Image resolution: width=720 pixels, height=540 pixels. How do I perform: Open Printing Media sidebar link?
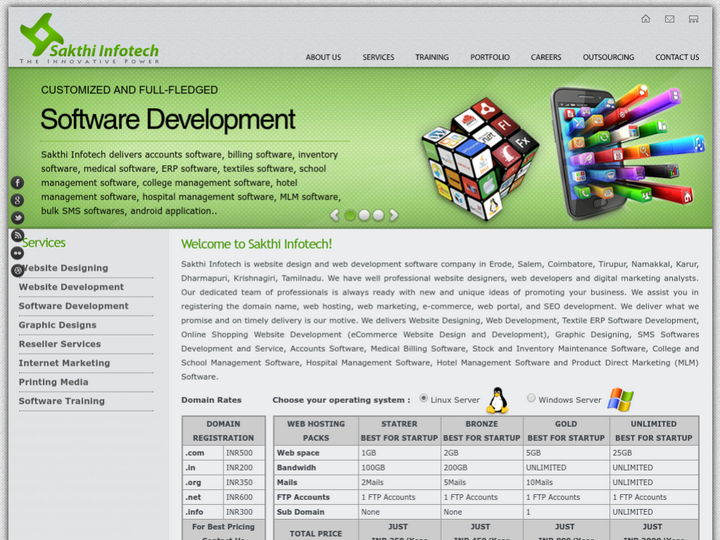53,382
